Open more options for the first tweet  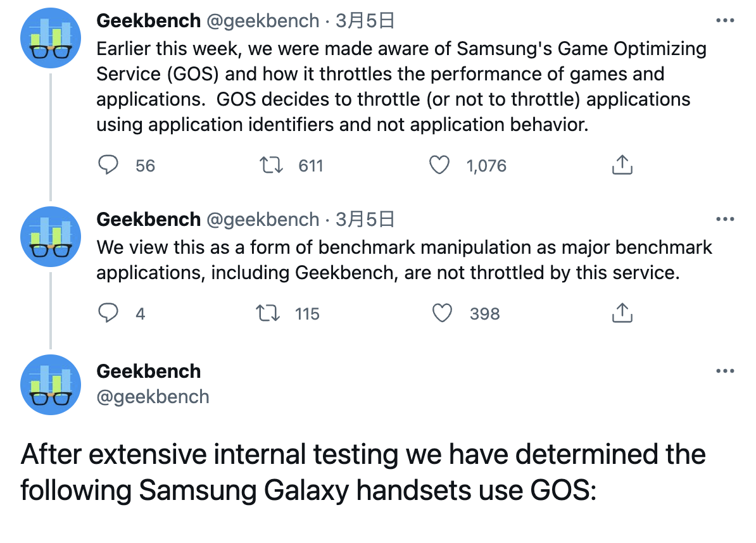725,21
